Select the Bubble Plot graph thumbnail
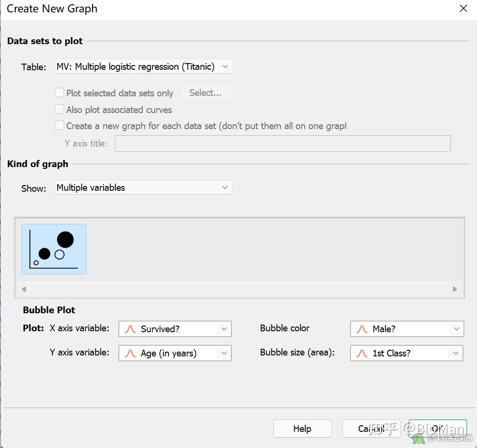Screen dimensions: 477x448 tap(54, 249)
